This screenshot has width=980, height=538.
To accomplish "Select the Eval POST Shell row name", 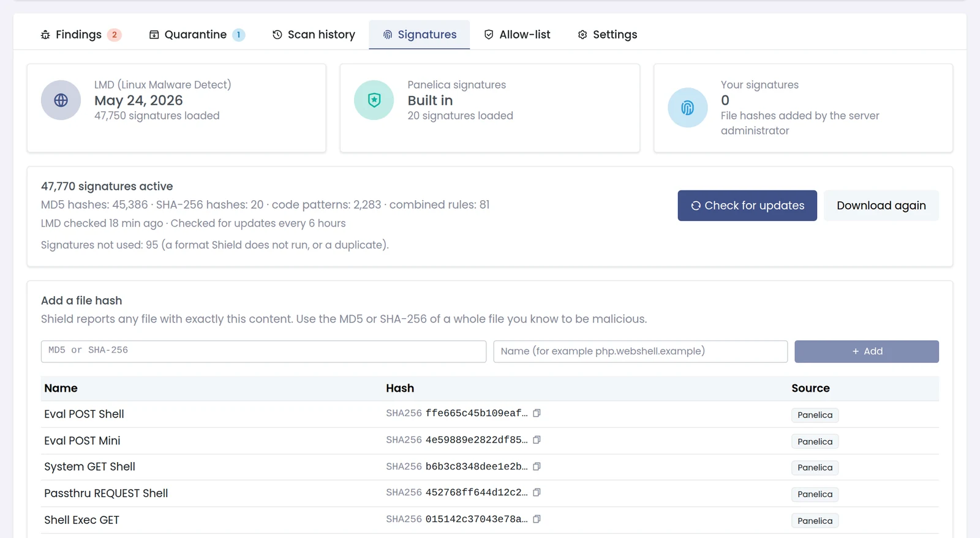I will click(84, 414).
